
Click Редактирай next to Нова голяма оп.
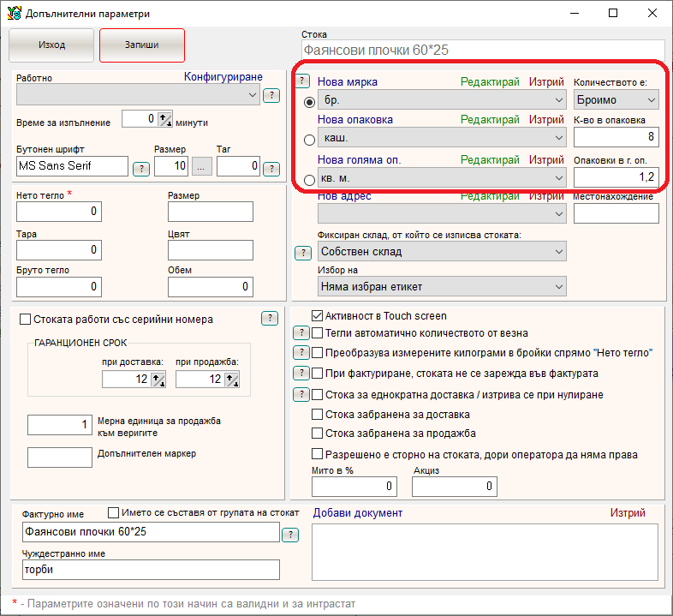click(490, 160)
